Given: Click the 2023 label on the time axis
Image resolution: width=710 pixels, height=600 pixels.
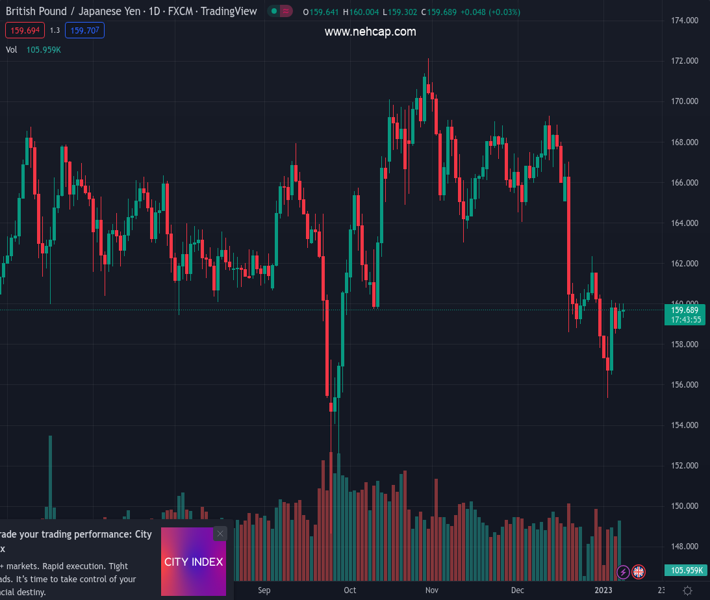Looking at the screenshot, I should coord(603,590).
